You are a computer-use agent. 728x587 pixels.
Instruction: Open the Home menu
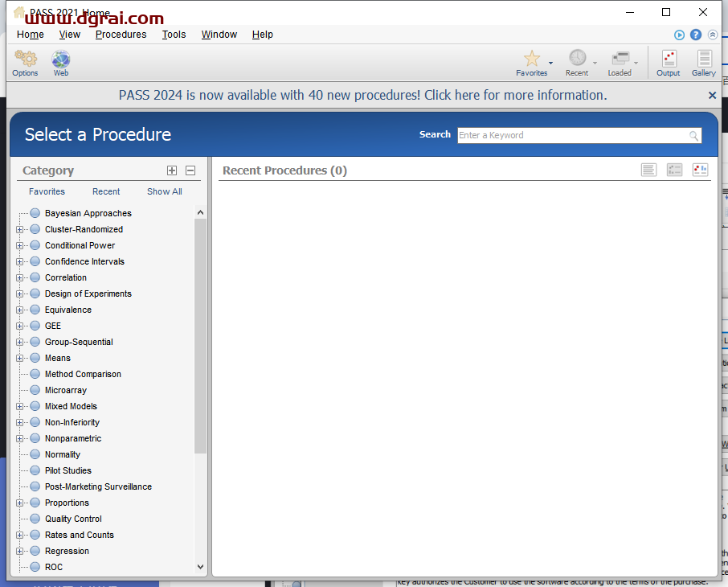pos(31,35)
